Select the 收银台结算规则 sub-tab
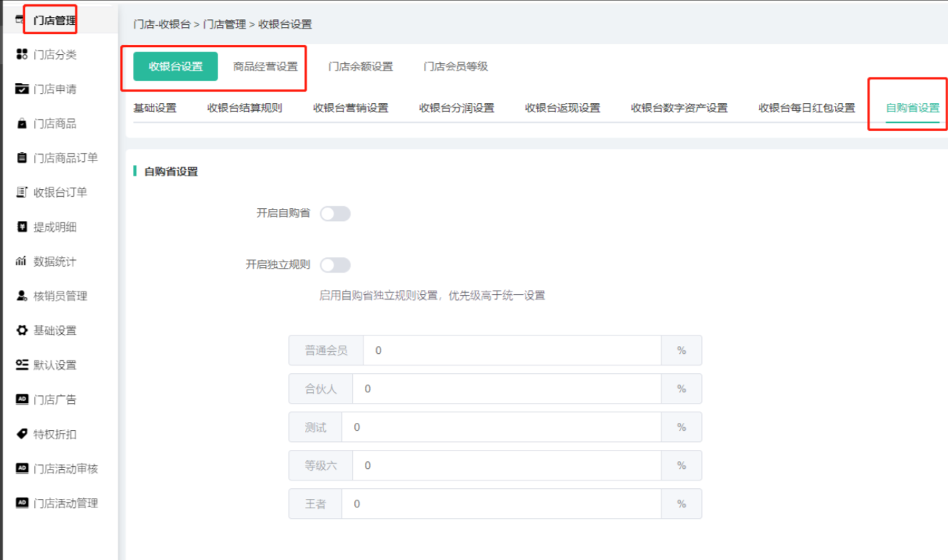948x560 pixels. 245,108
